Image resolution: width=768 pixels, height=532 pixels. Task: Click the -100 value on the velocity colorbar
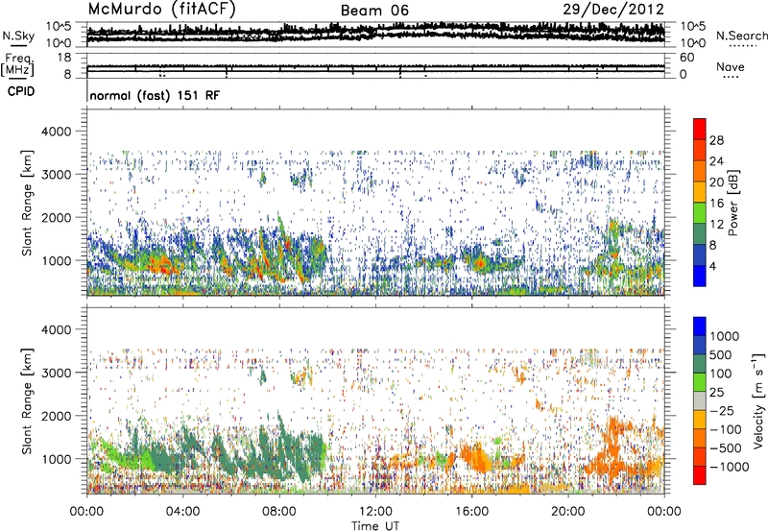tap(725, 429)
